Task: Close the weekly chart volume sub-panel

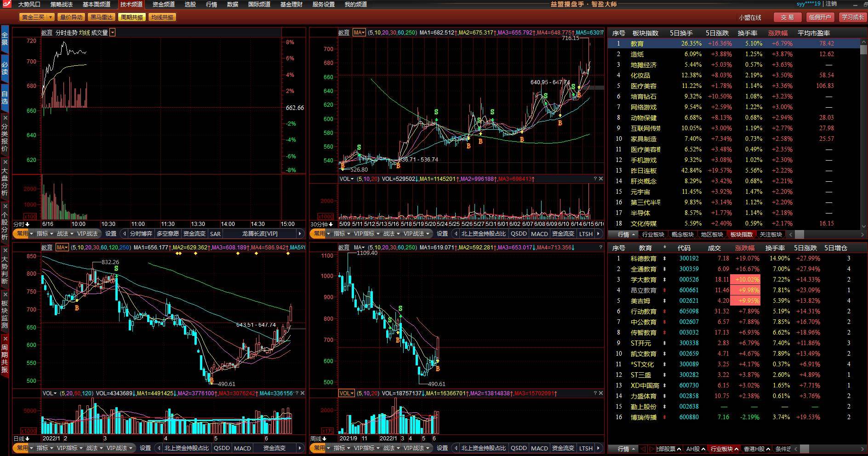Action: point(600,393)
